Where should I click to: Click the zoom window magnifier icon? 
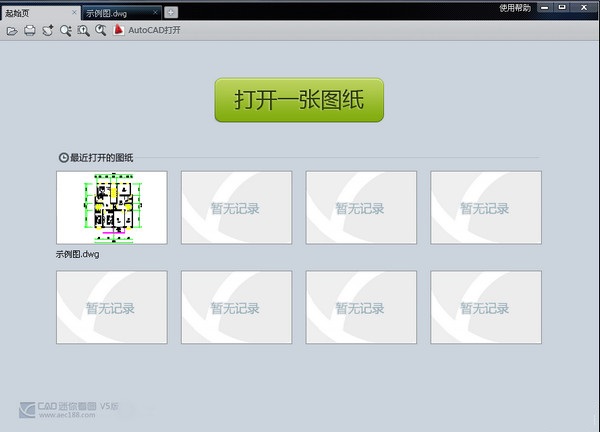click(x=66, y=31)
